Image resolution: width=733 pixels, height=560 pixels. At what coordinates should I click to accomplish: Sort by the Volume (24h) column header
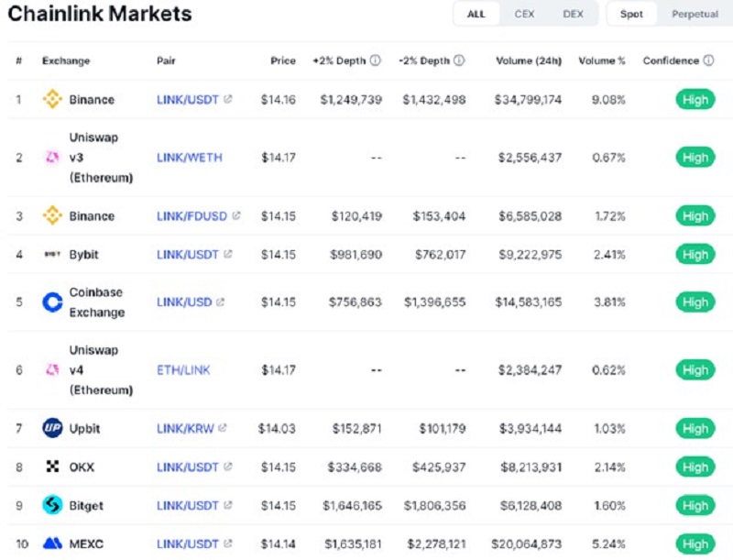[x=529, y=60]
